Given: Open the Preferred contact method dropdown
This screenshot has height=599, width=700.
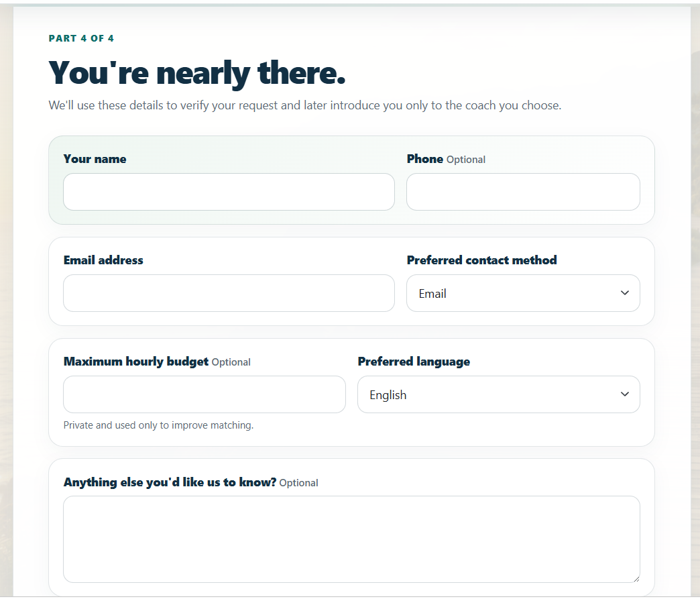Looking at the screenshot, I should (x=523, y=293).
